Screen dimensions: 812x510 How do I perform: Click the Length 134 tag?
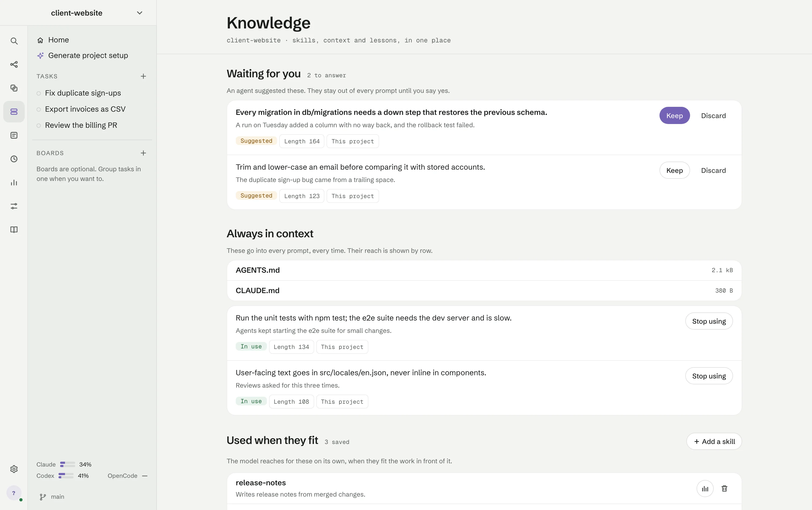pyautogui.click(x=291, y=347)
